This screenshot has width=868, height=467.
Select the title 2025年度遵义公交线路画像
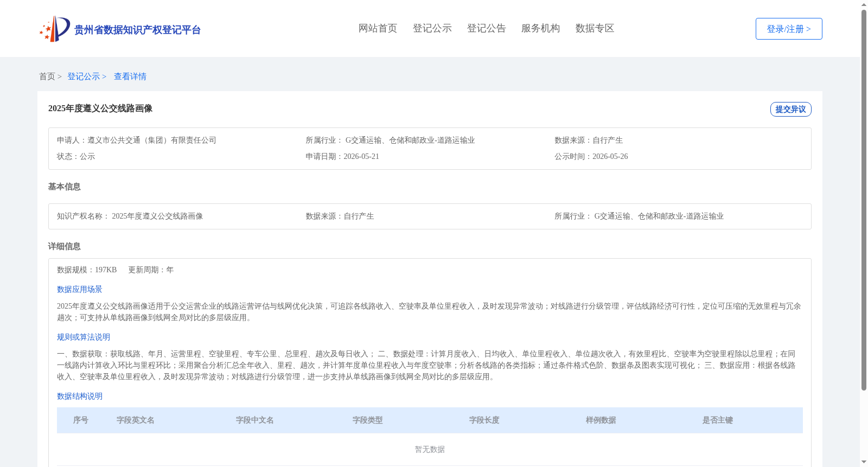(100, 108)
